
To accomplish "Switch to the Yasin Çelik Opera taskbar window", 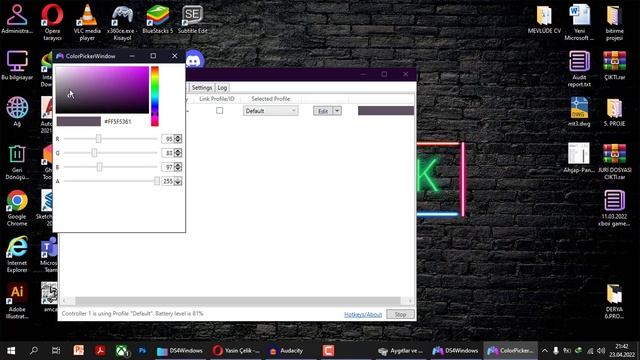I will point(237,351).
